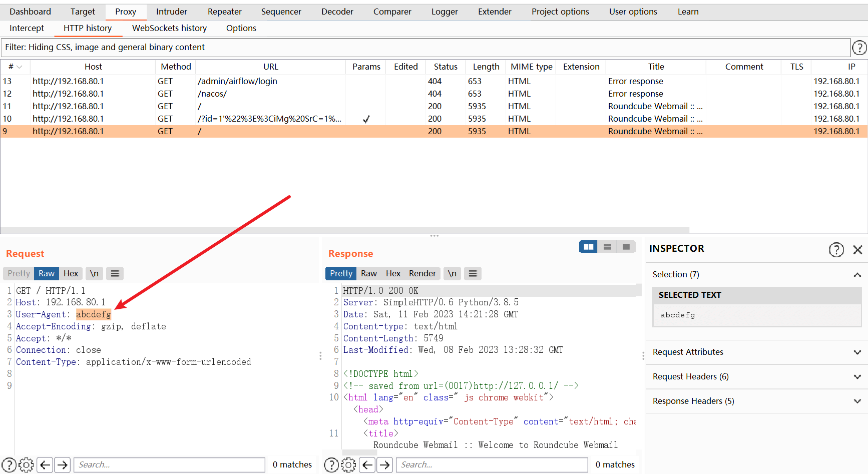This screenshot has width=868, height=474.
Task: Click response panel settings gear icon
Action: pos(348,465)
